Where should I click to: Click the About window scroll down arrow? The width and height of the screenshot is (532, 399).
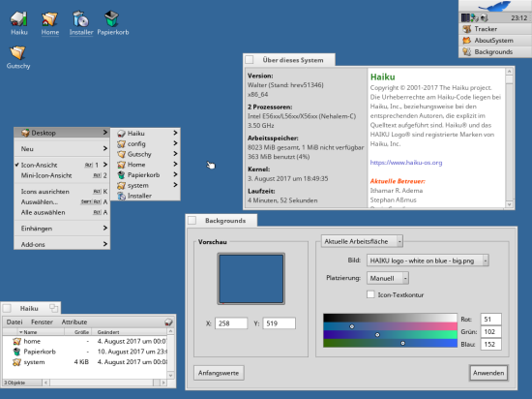point(509,204)
